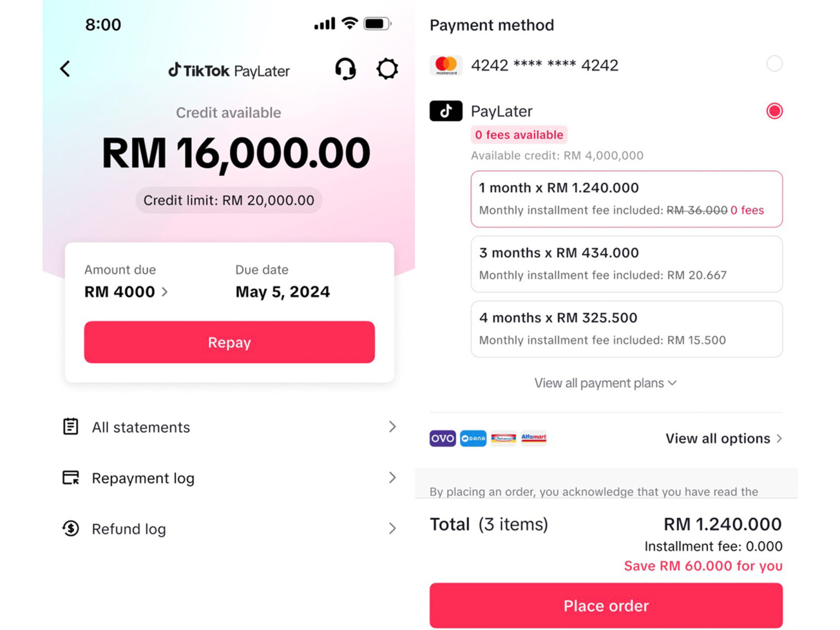Click the All statements icon

71,426
